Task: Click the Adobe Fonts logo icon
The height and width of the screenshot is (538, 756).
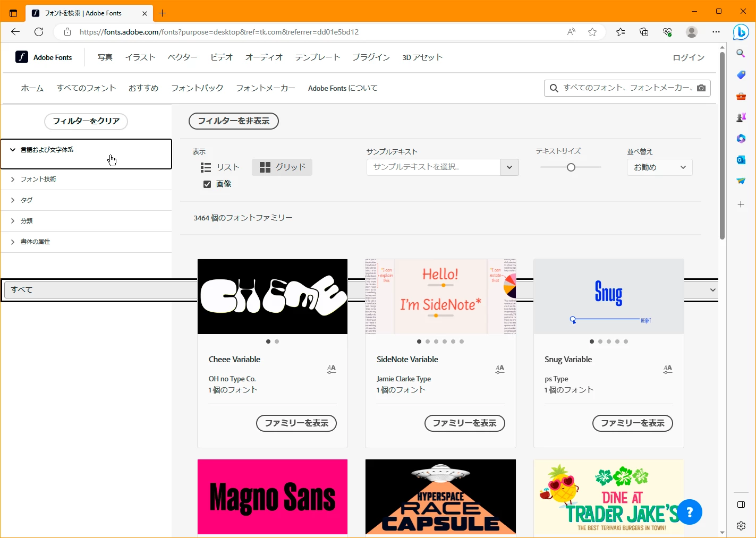Action: tap(21, 57)
